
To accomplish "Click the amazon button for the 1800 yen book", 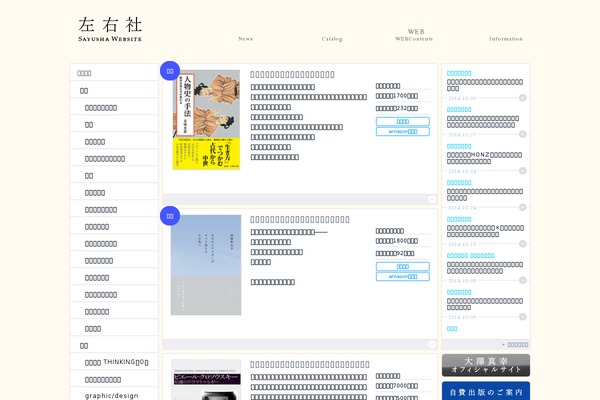I will [x=403, y=276].
